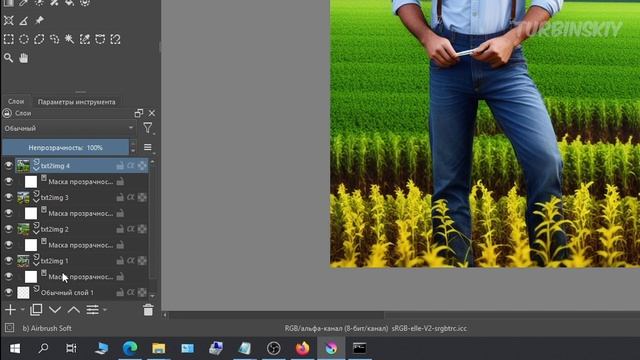Screen dimensions: 640x360
Task: Collapse the txt2img 1 layer chevron
Action: (x=36, y=263)
